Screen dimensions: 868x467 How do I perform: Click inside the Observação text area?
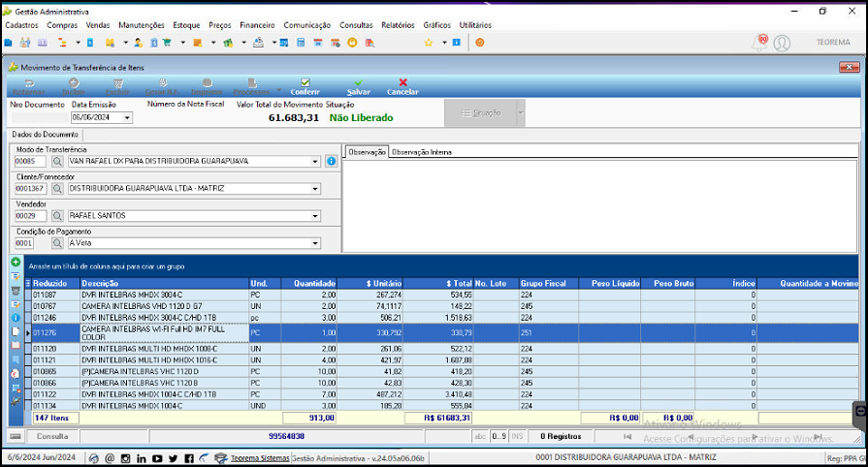600,204
